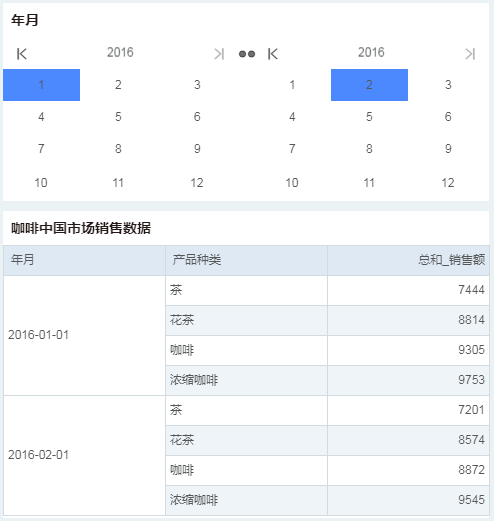The height and width of the screenshot is (521, 494).
Task: Click the 9545 value for 浓缩咖啡 in February
Action: pyautogui.click(x=408, y=500)
